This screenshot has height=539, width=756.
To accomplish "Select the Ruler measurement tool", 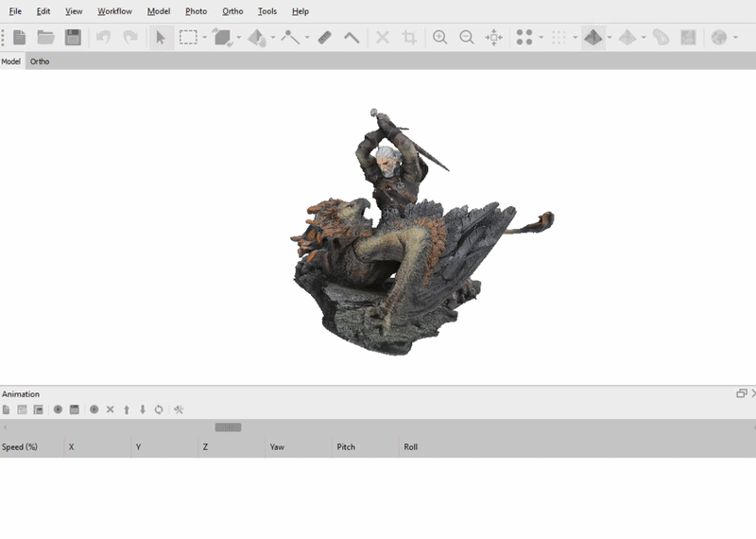I will point(324,38).
